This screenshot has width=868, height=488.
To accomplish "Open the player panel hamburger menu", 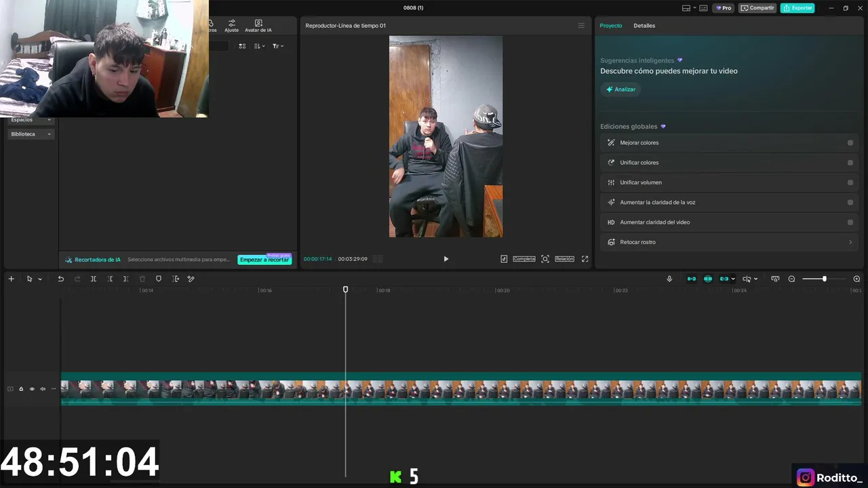I will (581, 26).
